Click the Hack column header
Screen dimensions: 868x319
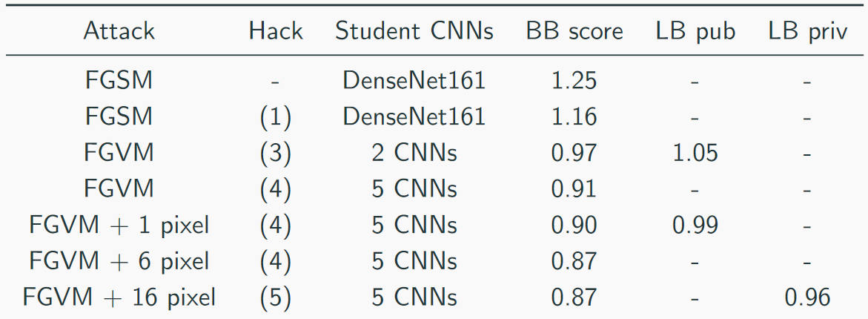(276, 31)
